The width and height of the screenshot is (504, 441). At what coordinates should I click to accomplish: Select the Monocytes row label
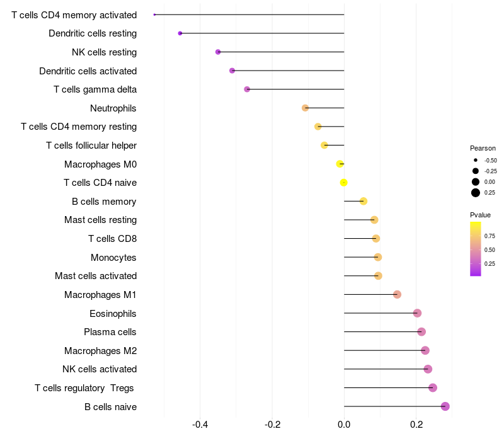click(113, 258)
